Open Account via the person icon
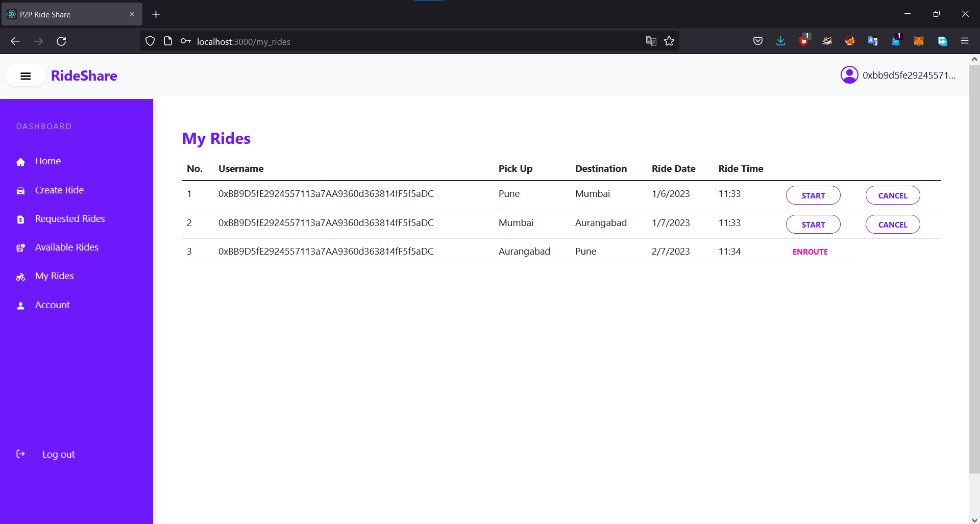The image size is (980, 524). coord(20,306)
